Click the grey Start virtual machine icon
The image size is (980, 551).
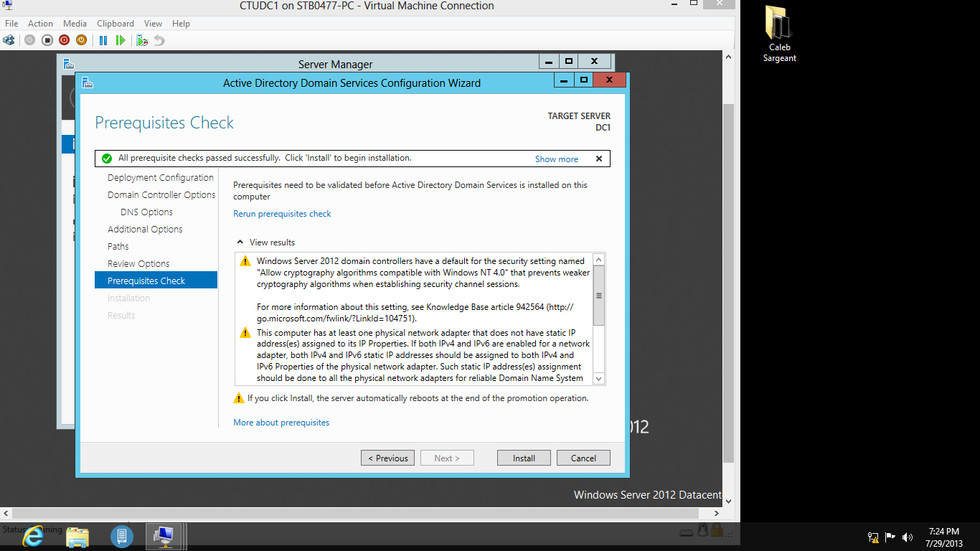coord(29,40)
